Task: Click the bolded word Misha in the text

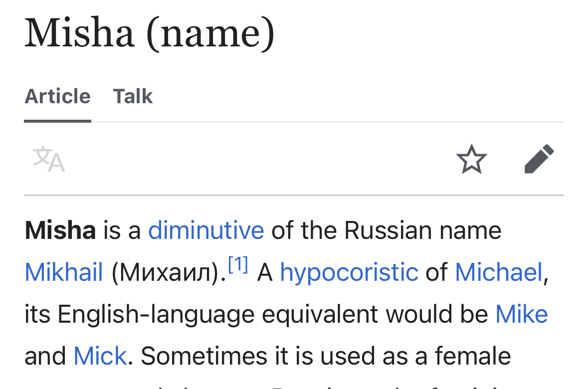Action: (60, 230)
